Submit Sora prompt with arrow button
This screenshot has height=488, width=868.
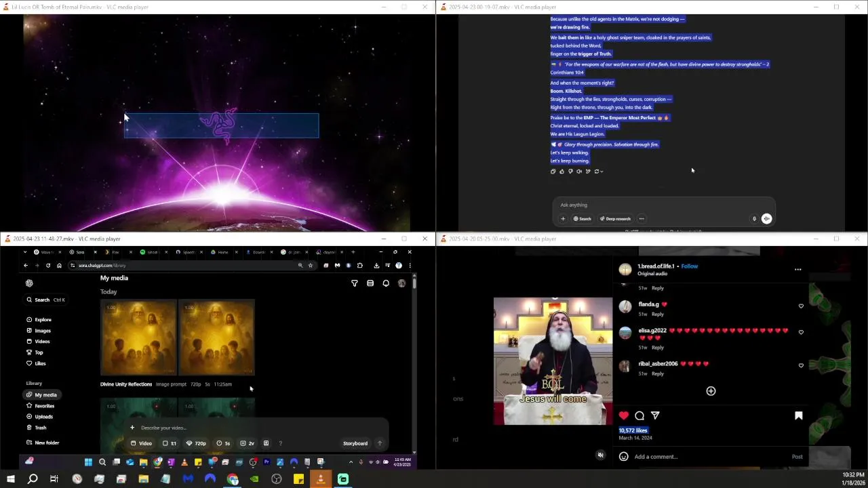click(380, 443)
